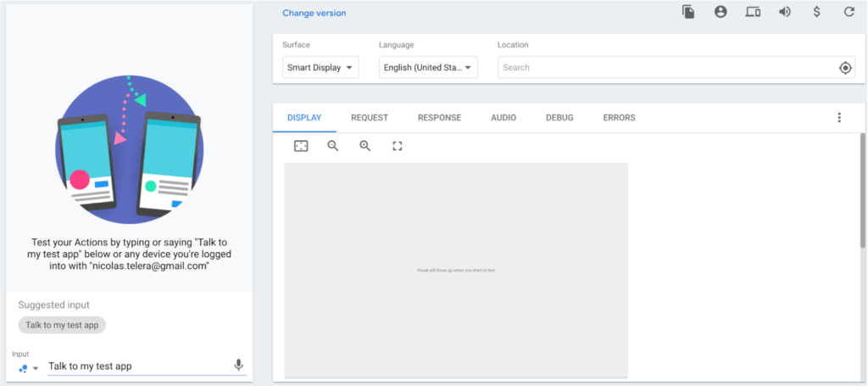Image resolution: width=868 pixels, height=386 pixels.
Task: Switch to the DEBUG tab
Action: pos(559,118)
